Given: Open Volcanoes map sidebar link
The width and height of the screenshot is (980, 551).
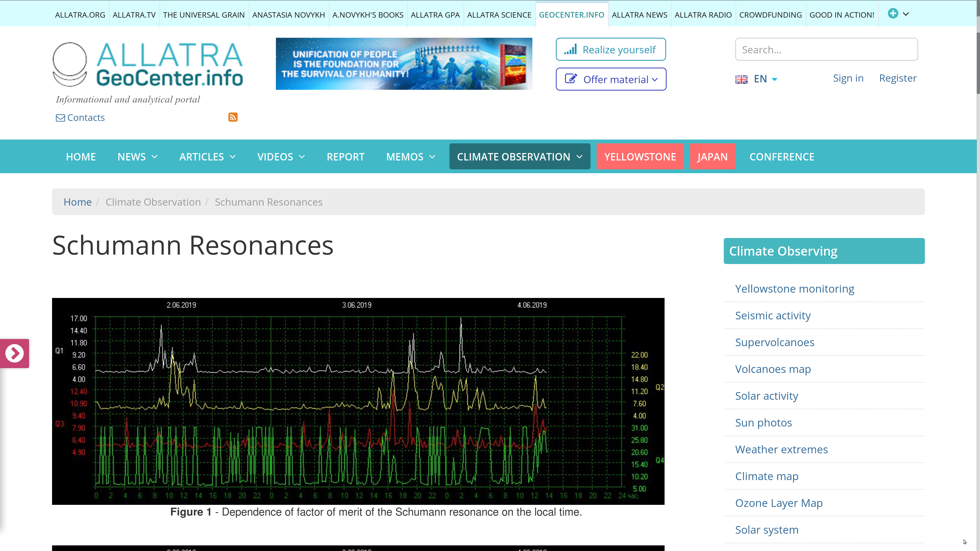Looking at the screenshot, I should click(x=773, y=369).
